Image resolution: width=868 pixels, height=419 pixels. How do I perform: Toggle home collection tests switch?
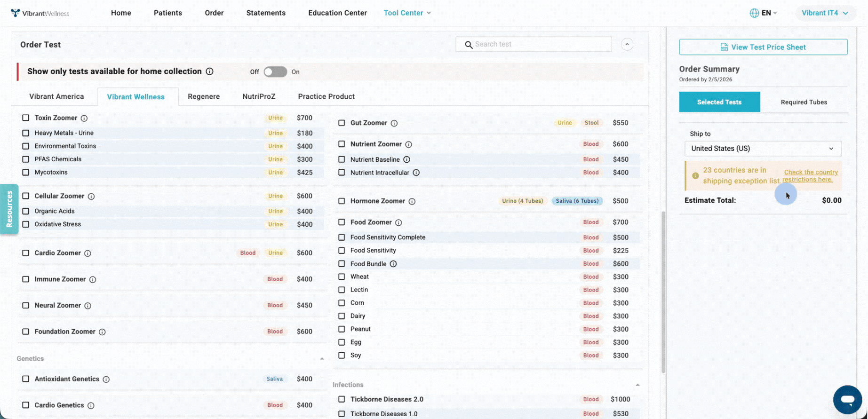275,72
